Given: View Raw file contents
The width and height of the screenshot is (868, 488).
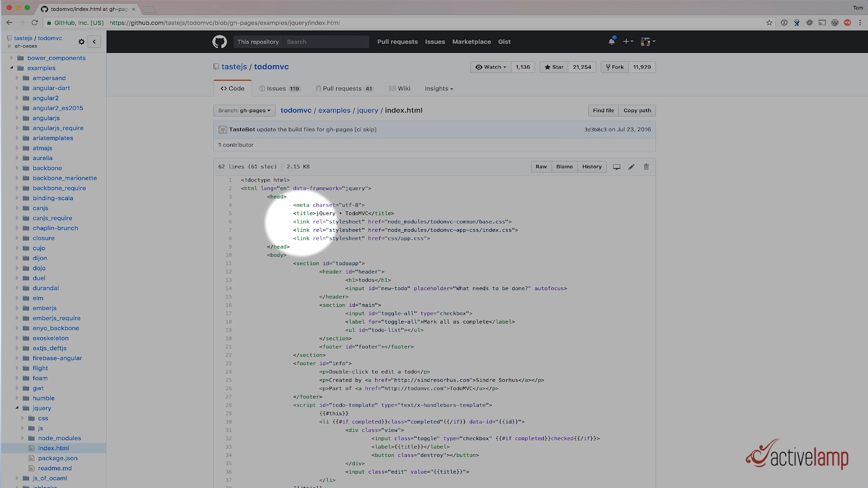Looking at the screenshot, I should pyautogui.click(x=541, y=167).
